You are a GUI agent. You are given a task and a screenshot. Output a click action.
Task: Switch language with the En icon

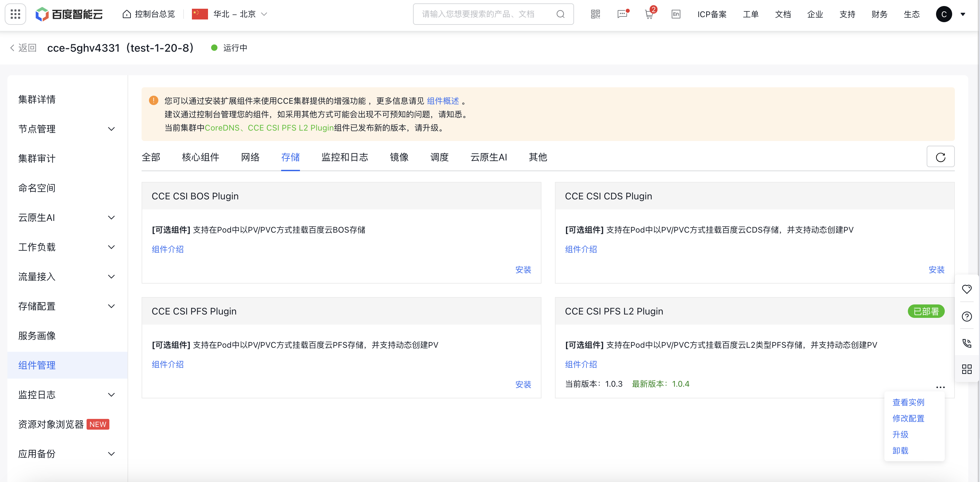[x=676, y=14]
